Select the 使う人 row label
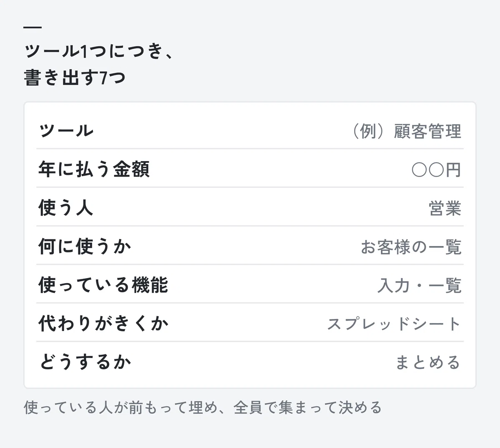The image size is (500, 448). 66,207
